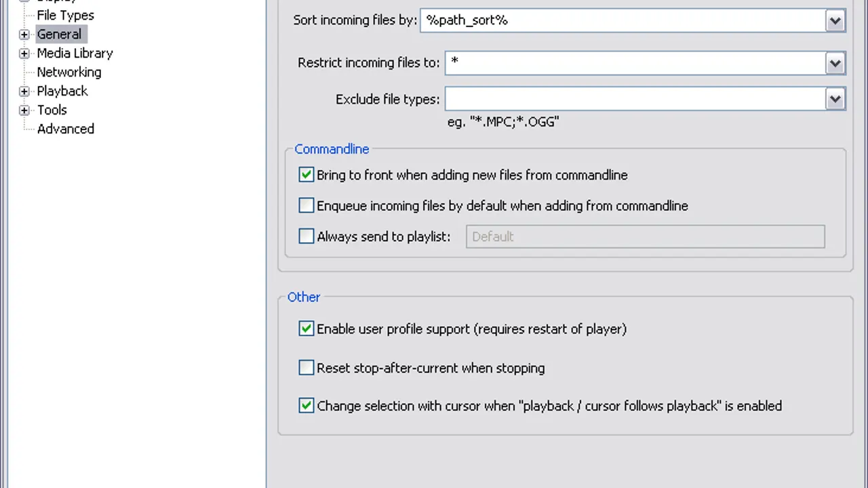Click into the 'Exclude file types' text field
The height and width of the screenshot is (488, 868).
635,100
